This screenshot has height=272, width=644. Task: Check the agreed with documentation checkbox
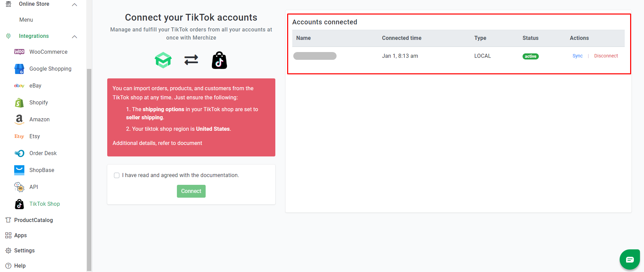(117, 175)
